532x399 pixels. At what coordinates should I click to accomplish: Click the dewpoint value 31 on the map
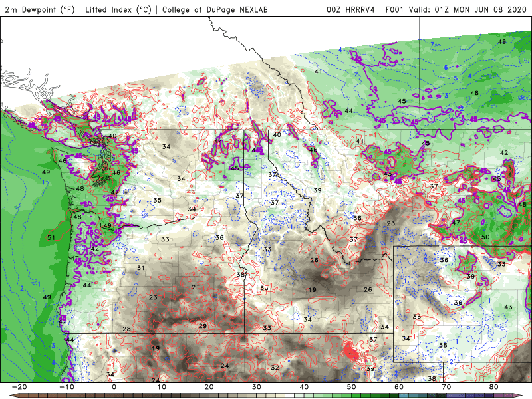141,268
